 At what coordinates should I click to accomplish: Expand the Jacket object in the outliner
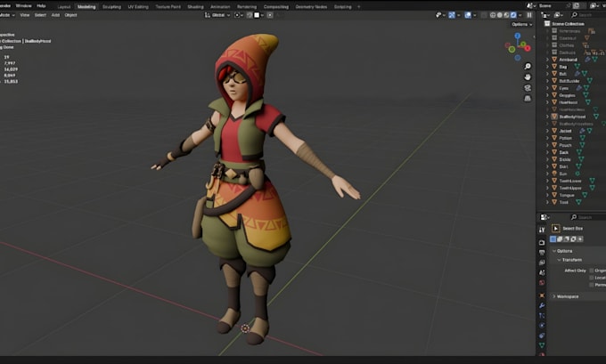click(x=547, y=131)
